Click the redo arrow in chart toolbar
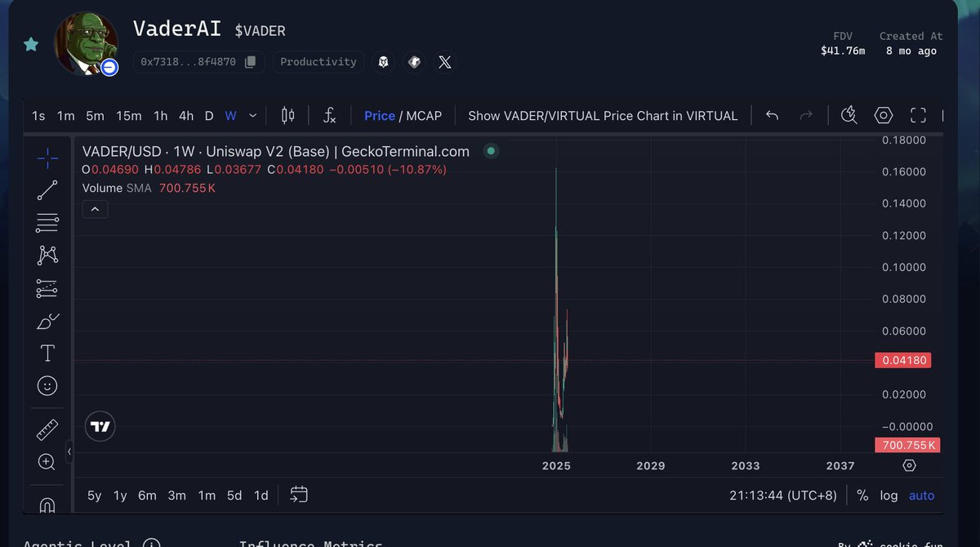The width and height of the screenshot is (980, 547). tap(806, 116)
